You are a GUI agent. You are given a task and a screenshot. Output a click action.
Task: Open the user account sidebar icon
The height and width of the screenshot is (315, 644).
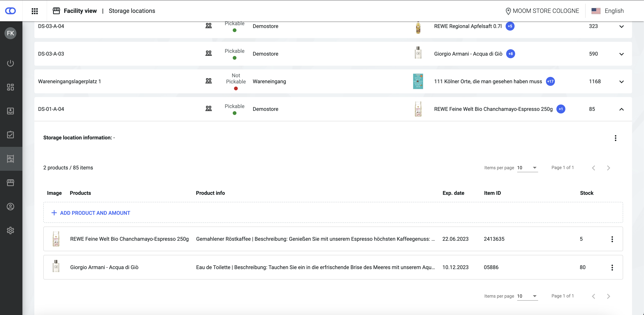coord(10,207)
